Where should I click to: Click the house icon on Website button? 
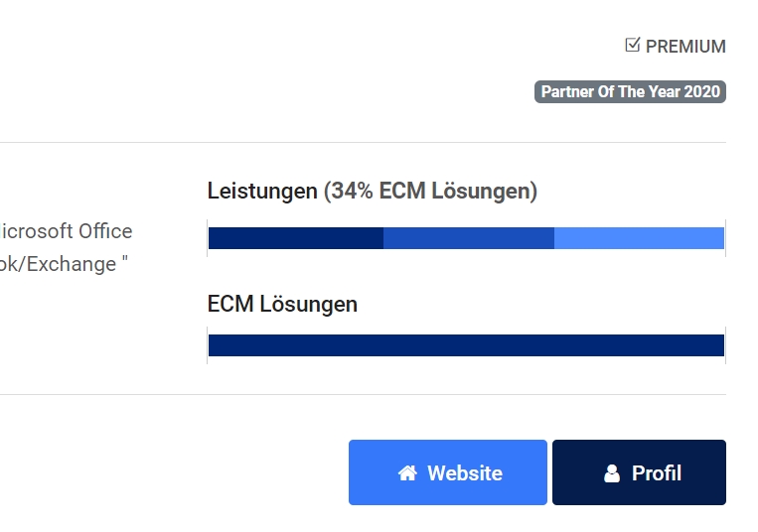coord(407,473)
